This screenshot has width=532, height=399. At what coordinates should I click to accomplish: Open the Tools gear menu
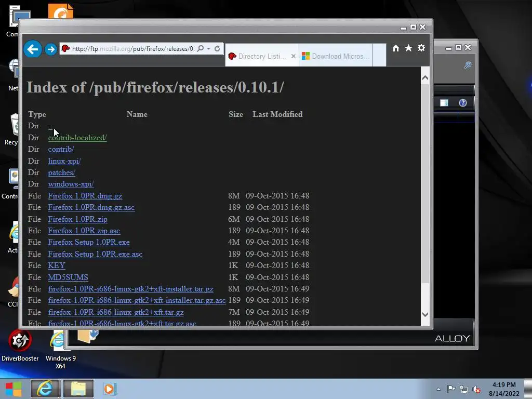[421, 48]
